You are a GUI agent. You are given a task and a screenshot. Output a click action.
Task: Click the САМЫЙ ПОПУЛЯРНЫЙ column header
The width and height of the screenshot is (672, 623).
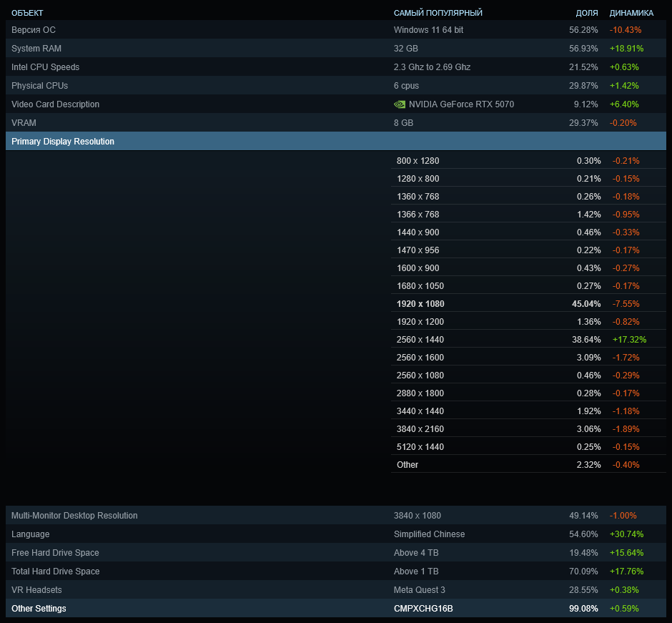coord(438,13)
